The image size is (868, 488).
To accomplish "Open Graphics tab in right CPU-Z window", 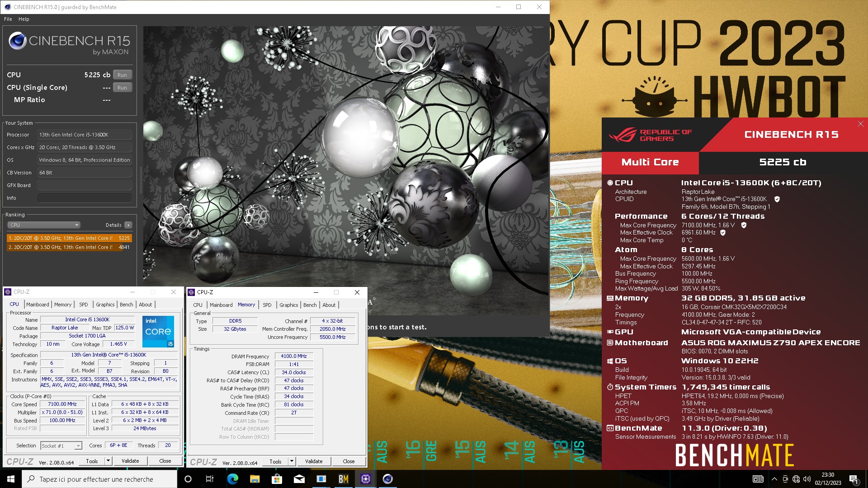I will (289, 305).
